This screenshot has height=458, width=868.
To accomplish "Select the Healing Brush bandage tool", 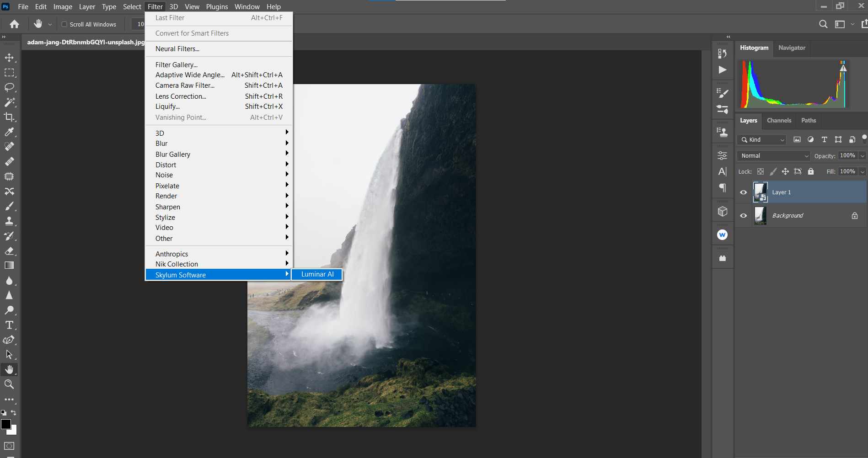I will pyautogui.click(x=9, y=162).
